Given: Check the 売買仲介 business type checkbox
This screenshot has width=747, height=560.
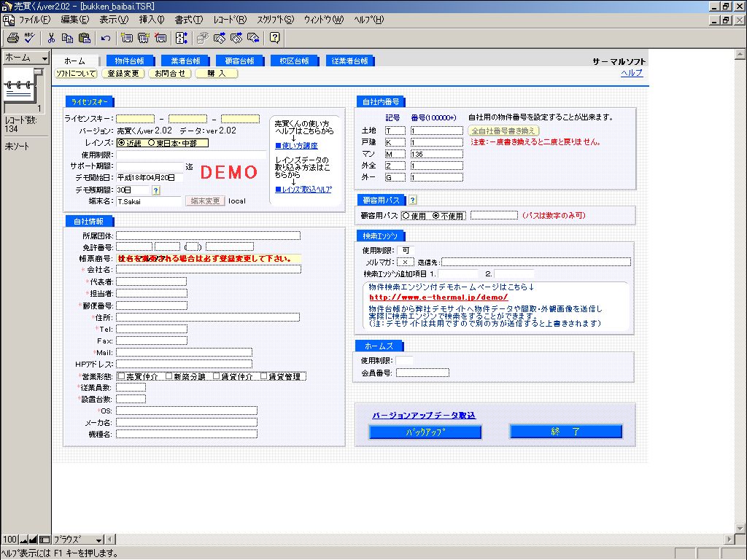Looking at the screenshot, I should click(120, 376).
